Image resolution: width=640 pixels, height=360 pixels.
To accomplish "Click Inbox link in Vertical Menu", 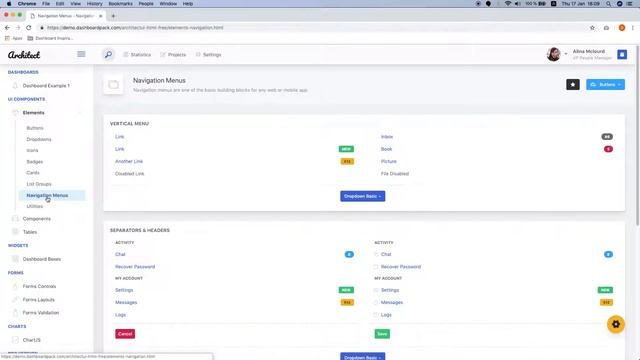I will (x=387, y=137).
